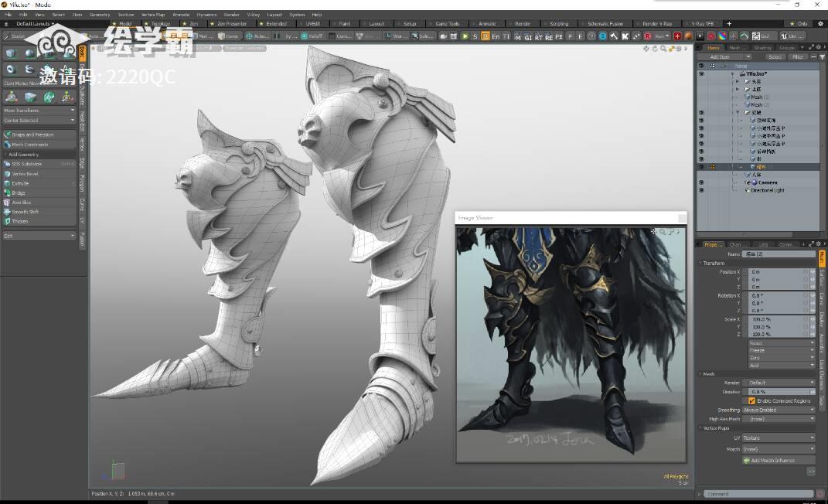Open layout settings gear at top right
This screenshot has width=828, height=504.
[x=820, y=24]
